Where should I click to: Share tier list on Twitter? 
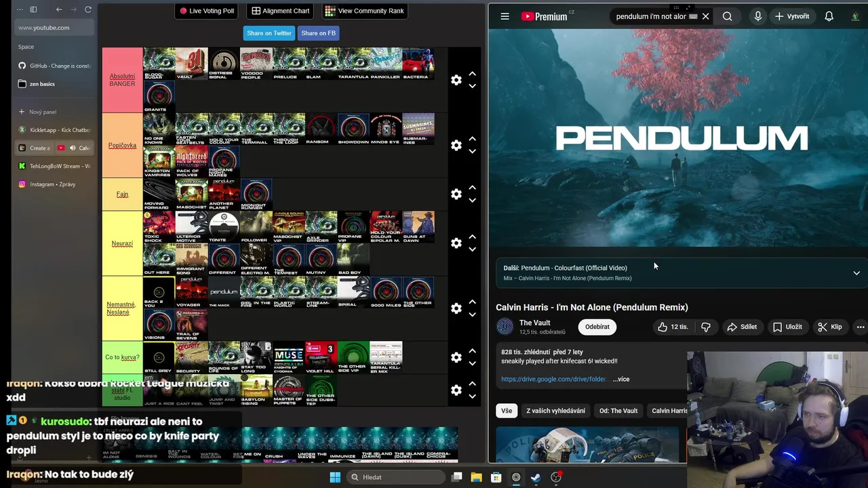coord(269,33)
